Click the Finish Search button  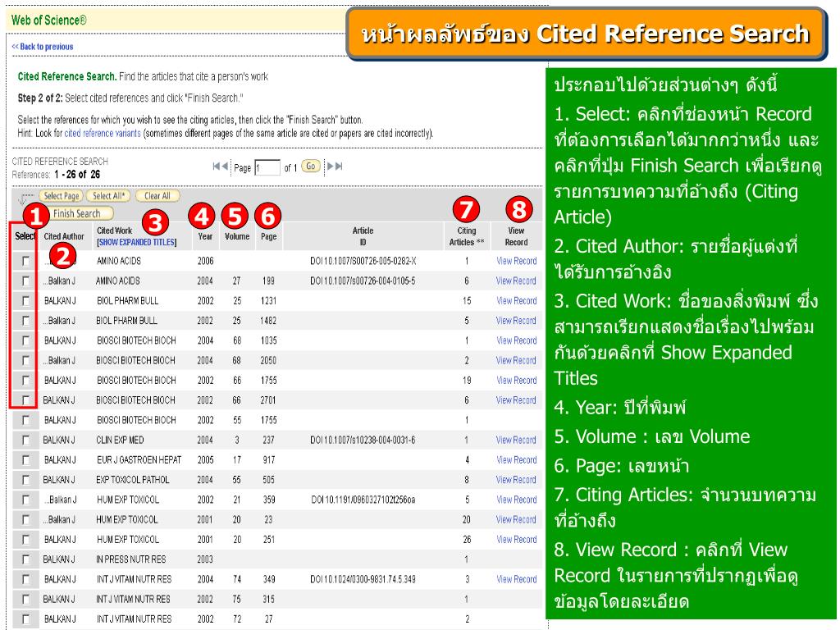coord(81,214)
